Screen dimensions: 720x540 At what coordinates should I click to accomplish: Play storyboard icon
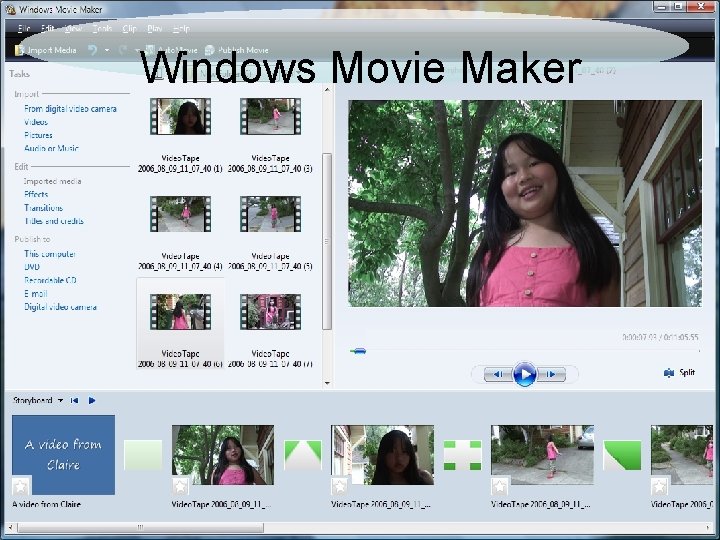coord(92,400)
